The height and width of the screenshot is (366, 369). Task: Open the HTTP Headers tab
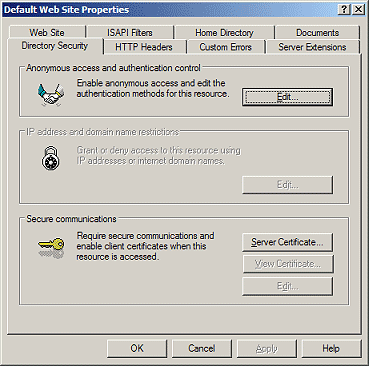(144, 47)
